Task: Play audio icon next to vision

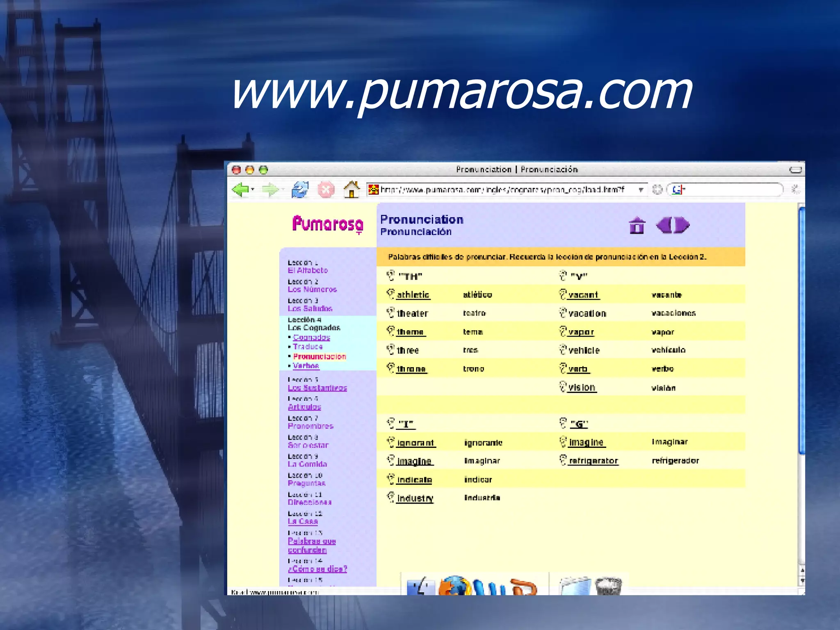Action: point(563,386)
